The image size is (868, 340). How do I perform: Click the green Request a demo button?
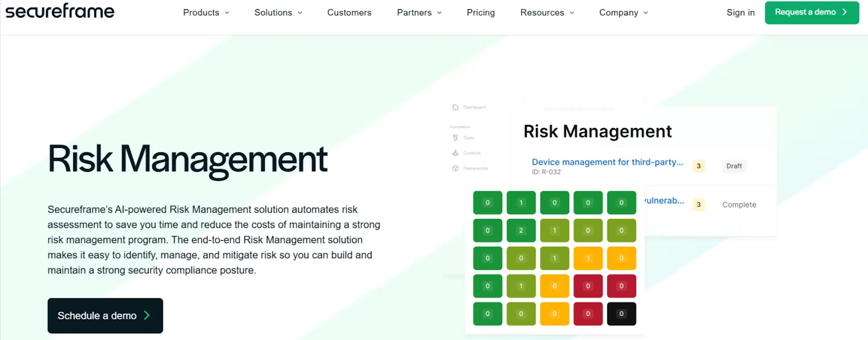(812, 12)
